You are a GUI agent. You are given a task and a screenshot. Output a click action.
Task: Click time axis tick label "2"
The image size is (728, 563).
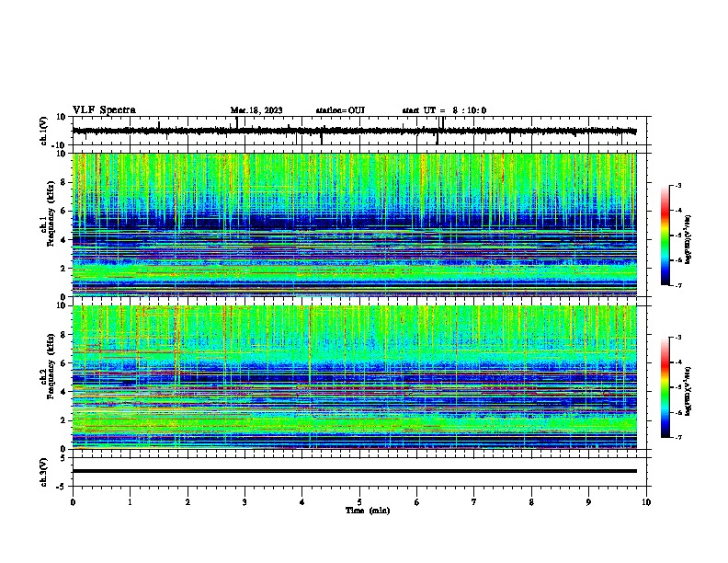(188, 502)
